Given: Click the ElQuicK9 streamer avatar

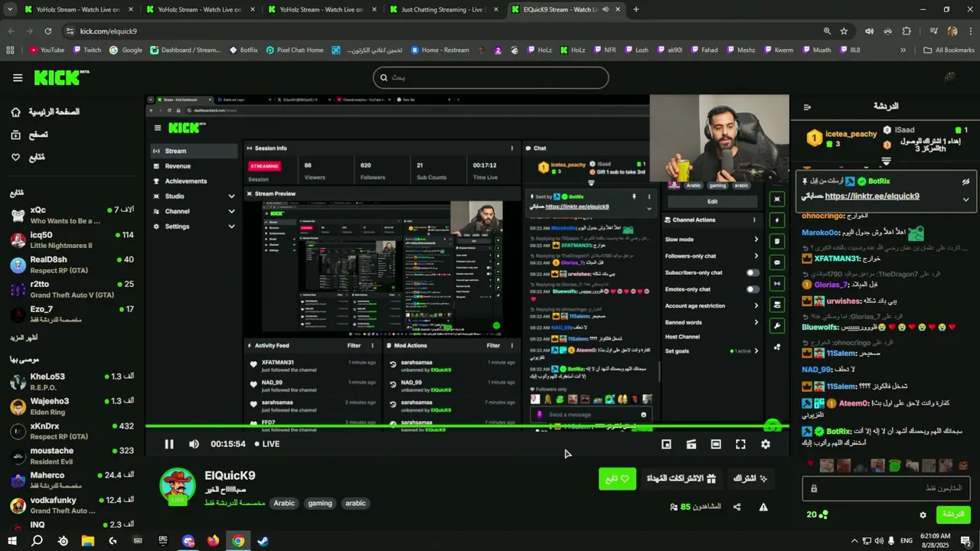Looking at the screenshot, I should click(x=178, y=486).
